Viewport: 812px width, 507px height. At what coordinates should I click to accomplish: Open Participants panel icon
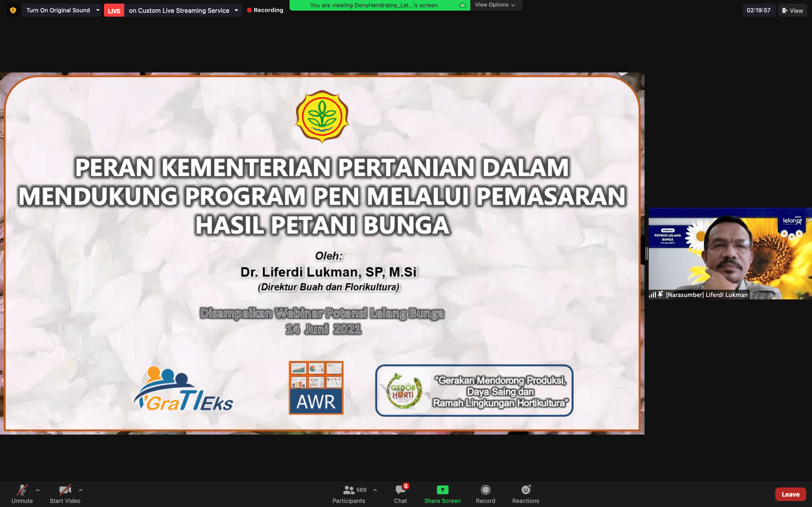[349, 490]
